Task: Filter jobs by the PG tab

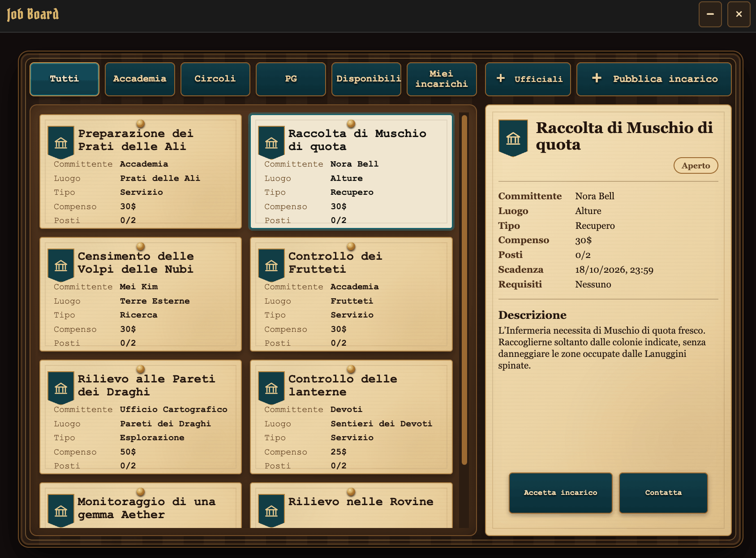Action: [x=291, y=79]
